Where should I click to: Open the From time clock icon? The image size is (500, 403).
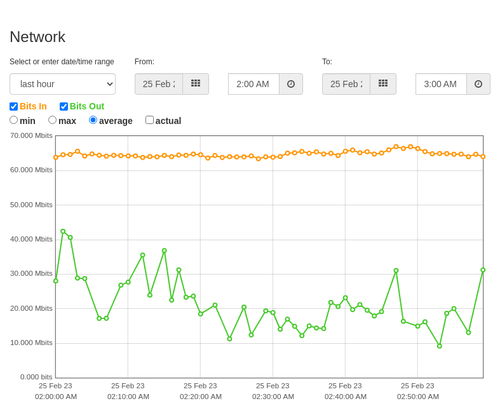point(291,84)
